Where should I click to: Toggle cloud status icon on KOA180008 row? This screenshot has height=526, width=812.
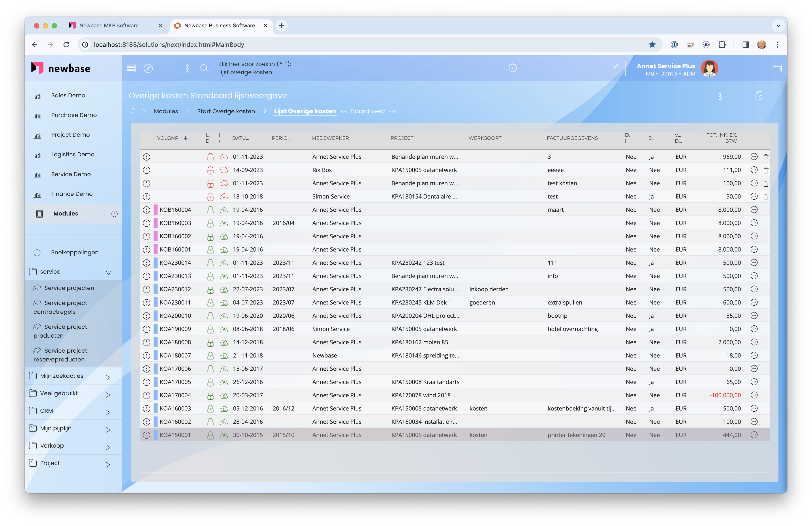coord(224,342)
